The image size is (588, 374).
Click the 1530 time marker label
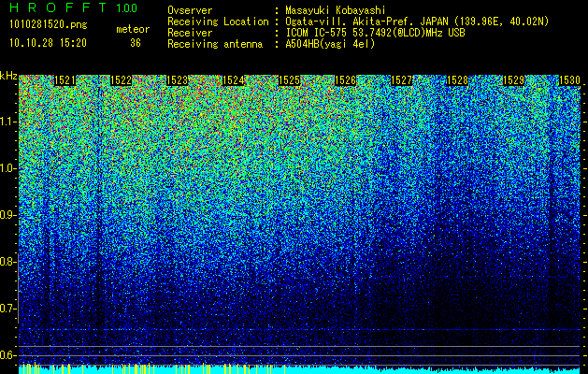coord(569,80)
